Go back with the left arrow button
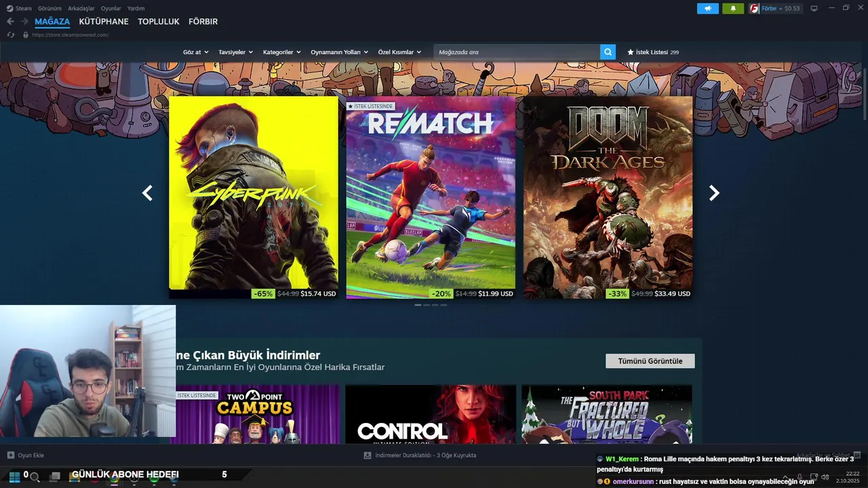 [10, 22]
